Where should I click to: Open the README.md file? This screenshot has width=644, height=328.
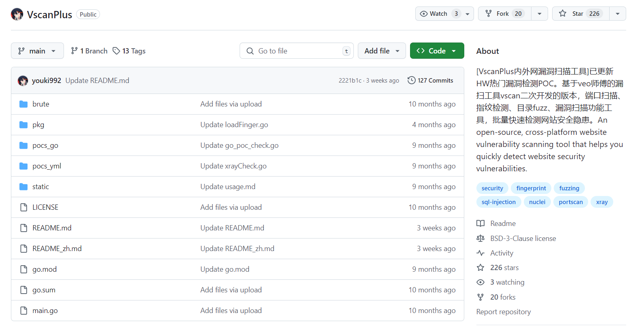tap(52, 228)
